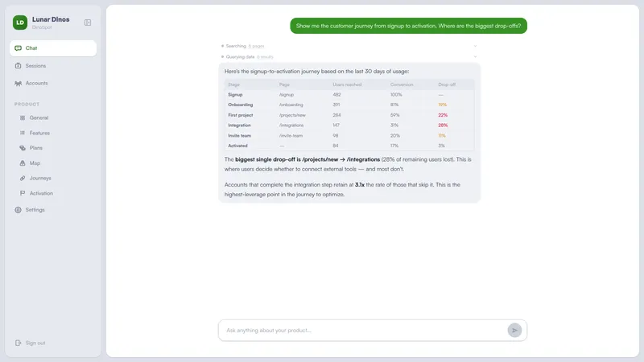Click the LD workspace avatar logo
This screenshot has height=362, width=644.
tap(19, 23)
